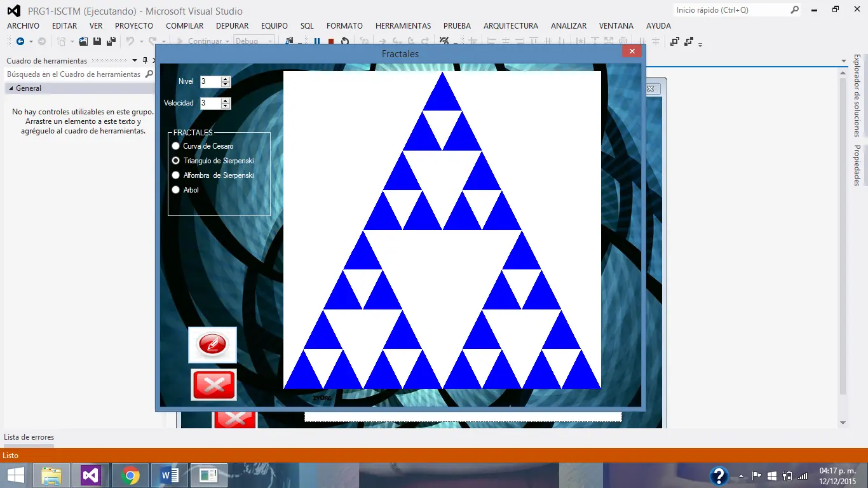Open the ARCHIVO menu

(23, 26)
